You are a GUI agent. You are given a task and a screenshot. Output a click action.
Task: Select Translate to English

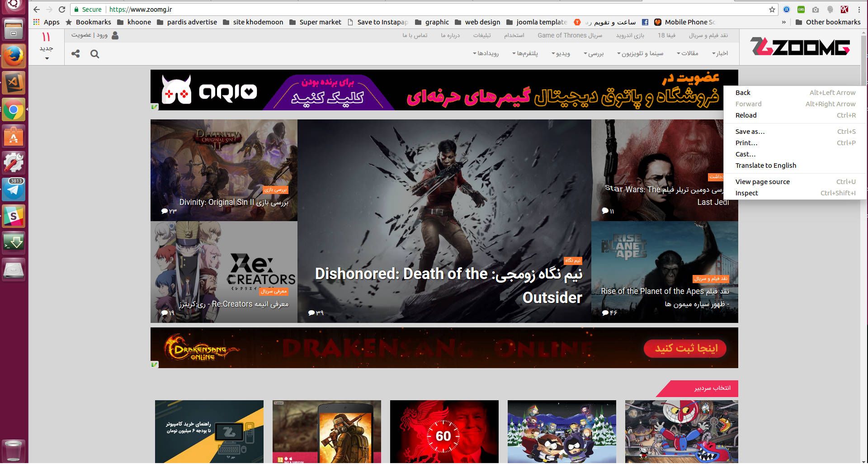tap(795, 166)
